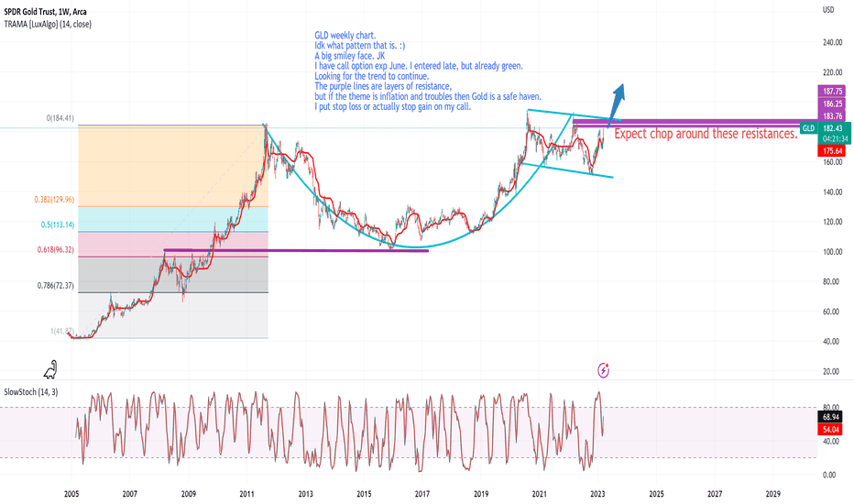Image resolution: width=854 pixels, height=504 pixels.
Task: Click the 'I have call option exp June' line
Action: (x=418, y=66)
